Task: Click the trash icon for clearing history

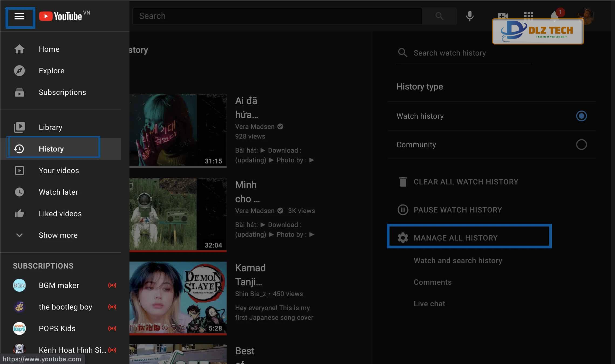Action: (x=403, y=182)
